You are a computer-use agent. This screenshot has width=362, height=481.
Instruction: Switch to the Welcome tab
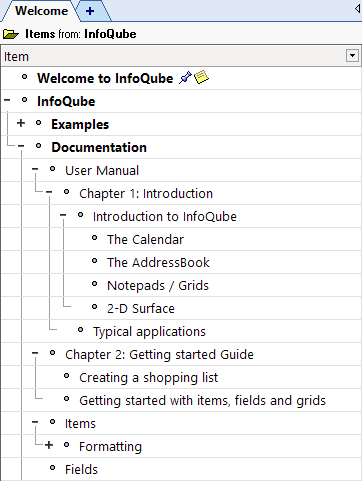[41, 11]
